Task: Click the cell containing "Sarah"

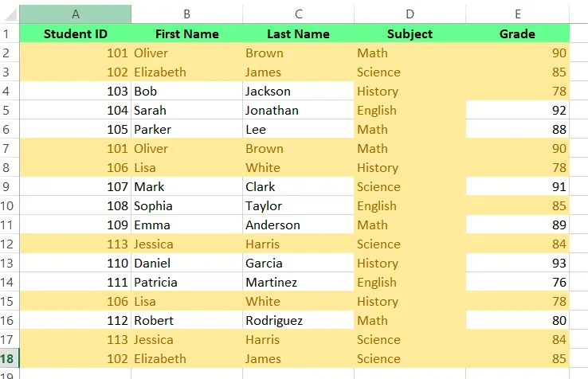Action: click(x=187, y=111)
